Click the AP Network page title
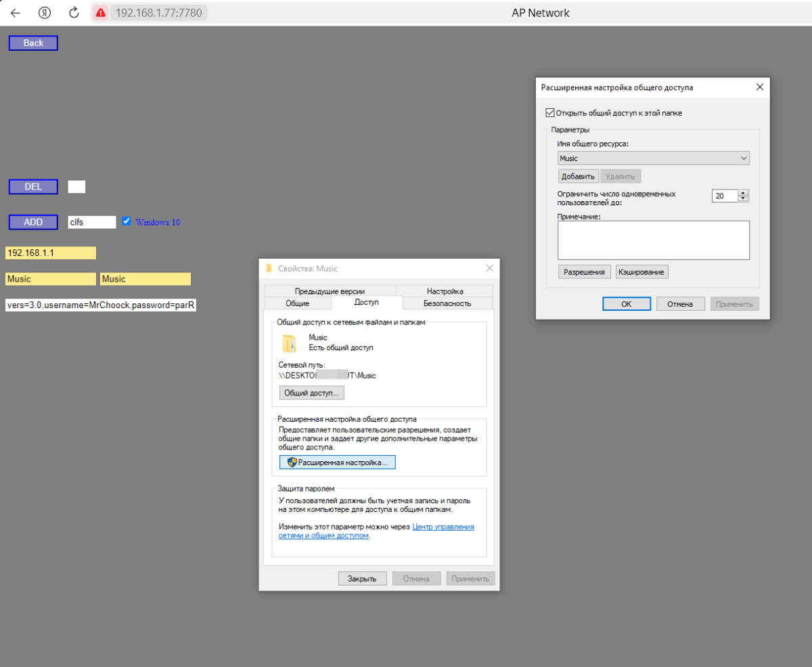This screenshot has height=667, width=812. click(x=540, y=13)
